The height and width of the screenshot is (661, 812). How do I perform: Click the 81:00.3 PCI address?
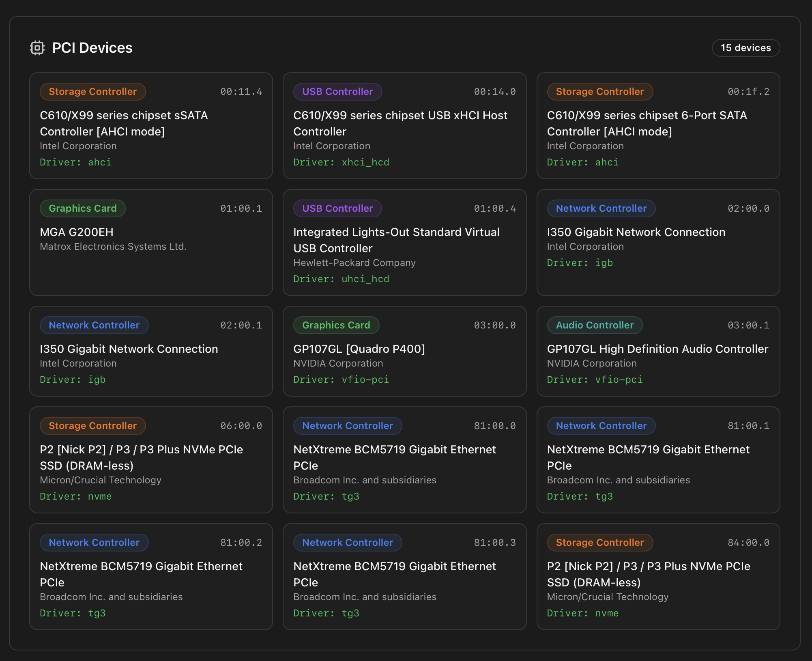pyautogui.click(x=495, y=543)
